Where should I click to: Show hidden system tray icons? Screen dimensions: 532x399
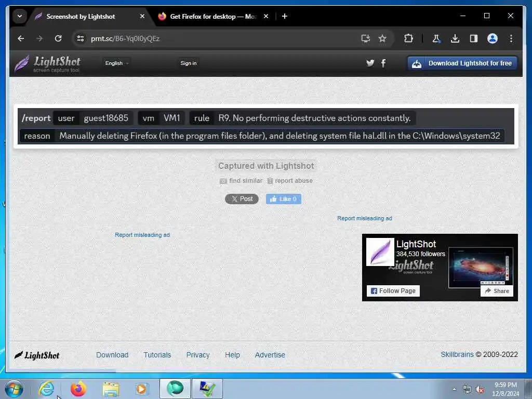click(454, 389)
